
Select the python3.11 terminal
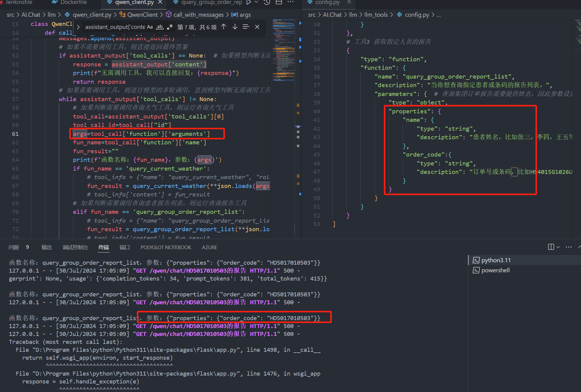coord(524,260)
